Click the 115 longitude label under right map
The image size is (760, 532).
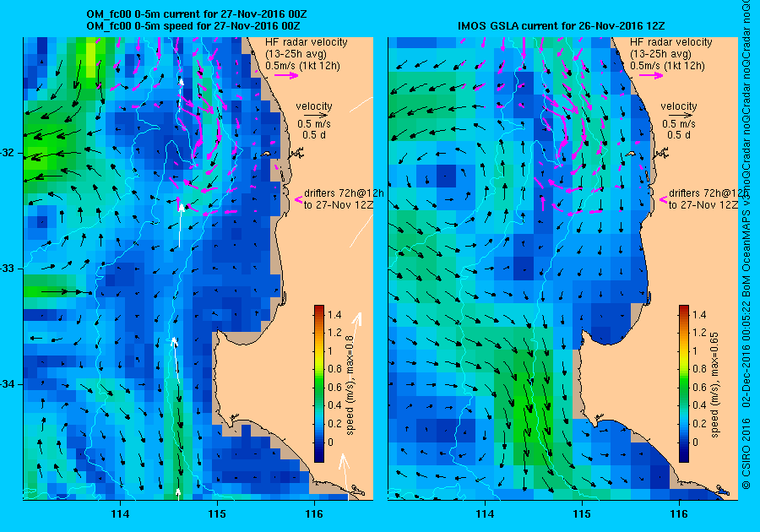(582, 514)
